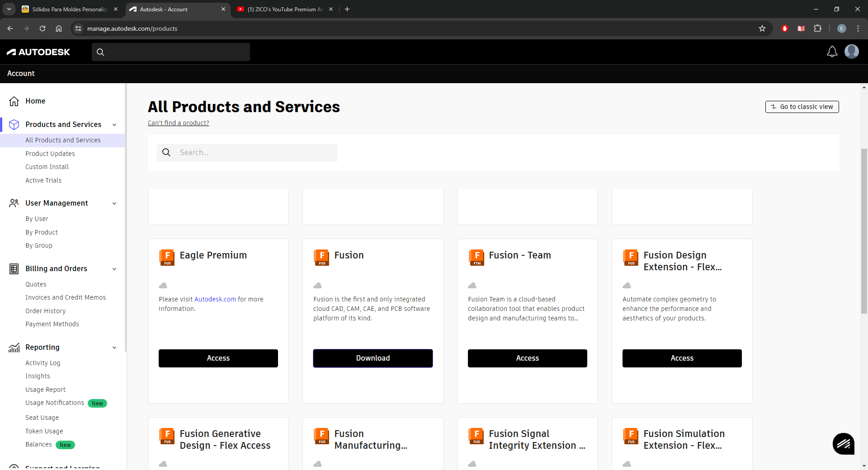Screen dimensions: 868x470
Task: Click the Home house icon in sidebar
Action: [x=14, y=101]
